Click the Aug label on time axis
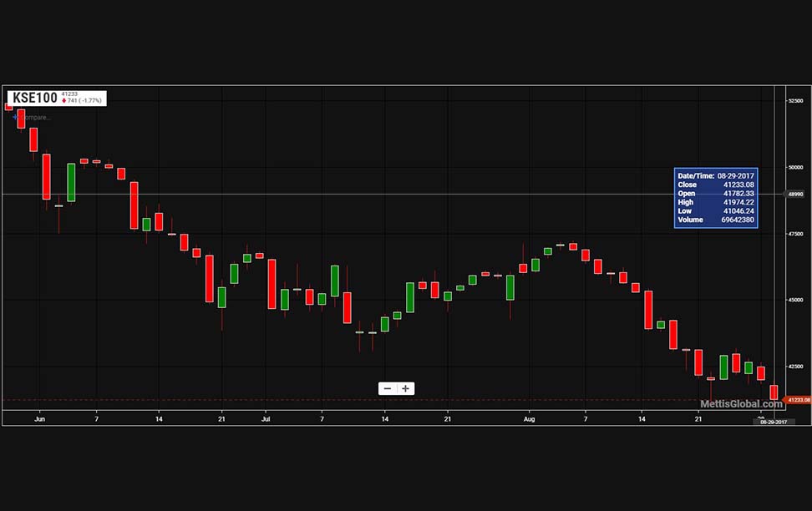The height and width of the screenshot is (511, 812). (x=529, y=419)
